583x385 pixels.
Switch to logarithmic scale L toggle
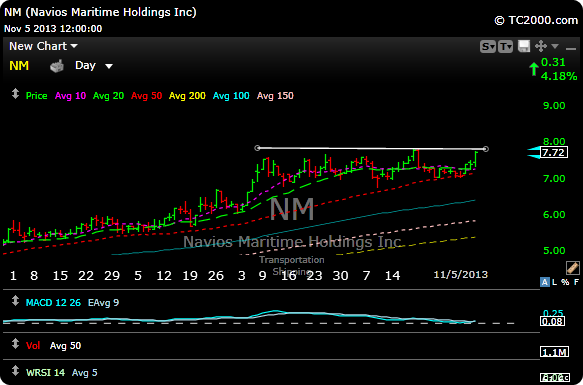554,282
